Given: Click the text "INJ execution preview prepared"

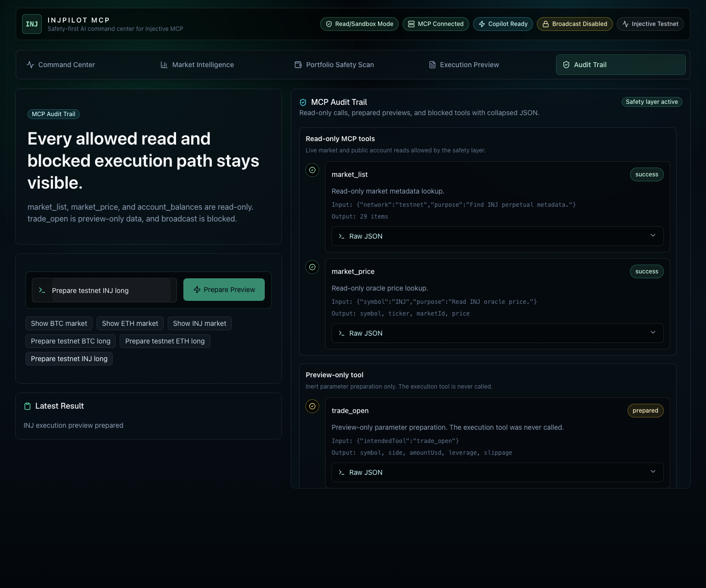Looking at the screenshot, I should click(x=74, y=425).
